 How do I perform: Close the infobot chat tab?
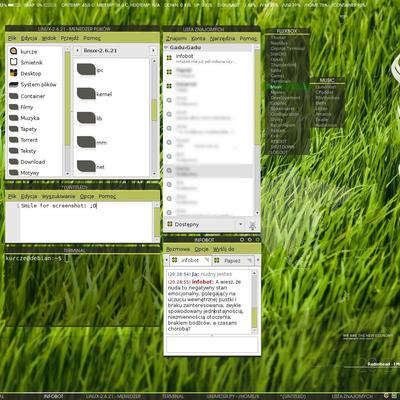(207, 260)
